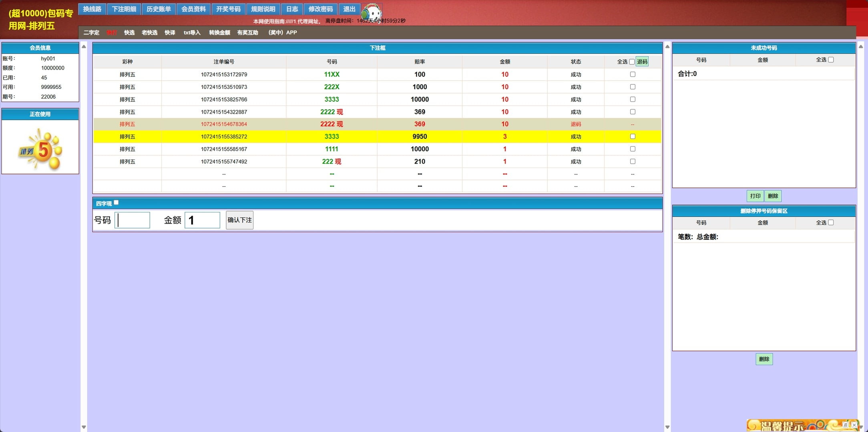Tick the checkbox on the highlighted 3333 row
This screenshot has height=432, width=868.
point(633,136)
